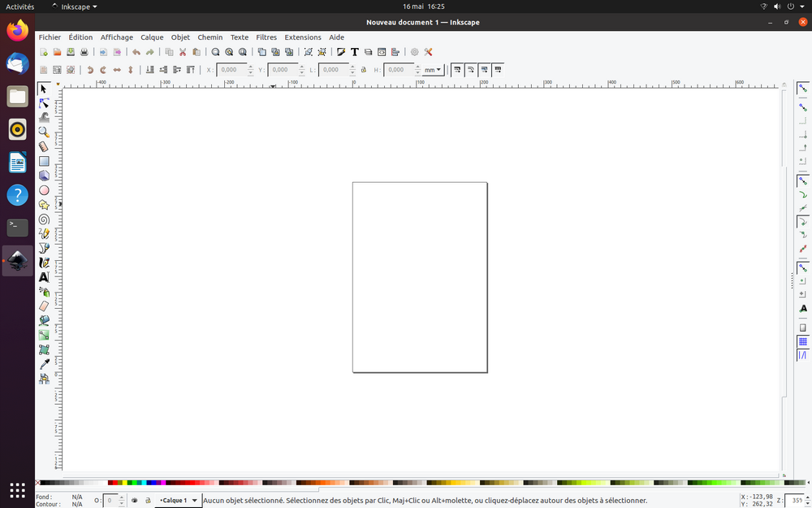The height and width of the screenshot is (508, 812).
Task: Click the New document icon
Action: (x=44, y=52)
